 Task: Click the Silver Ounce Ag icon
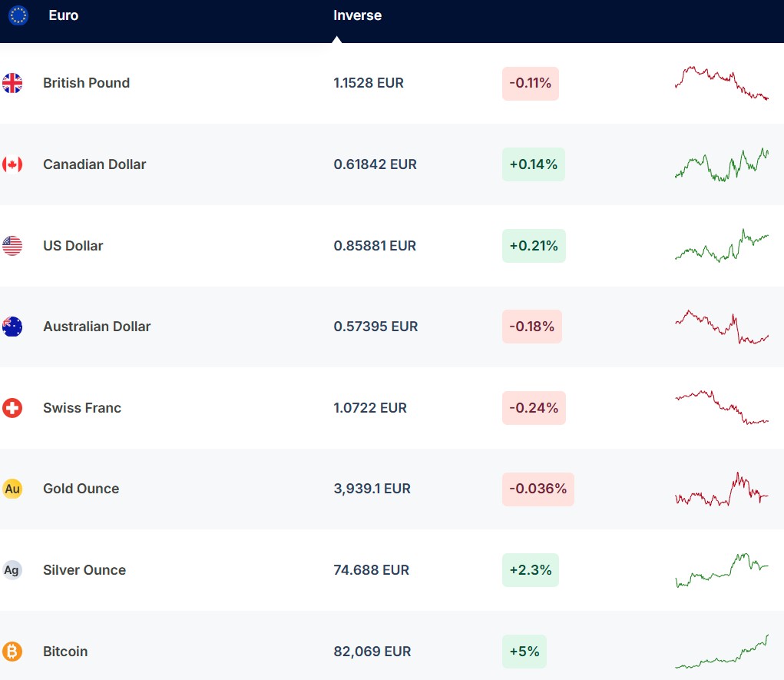click(x=12, y=570)
